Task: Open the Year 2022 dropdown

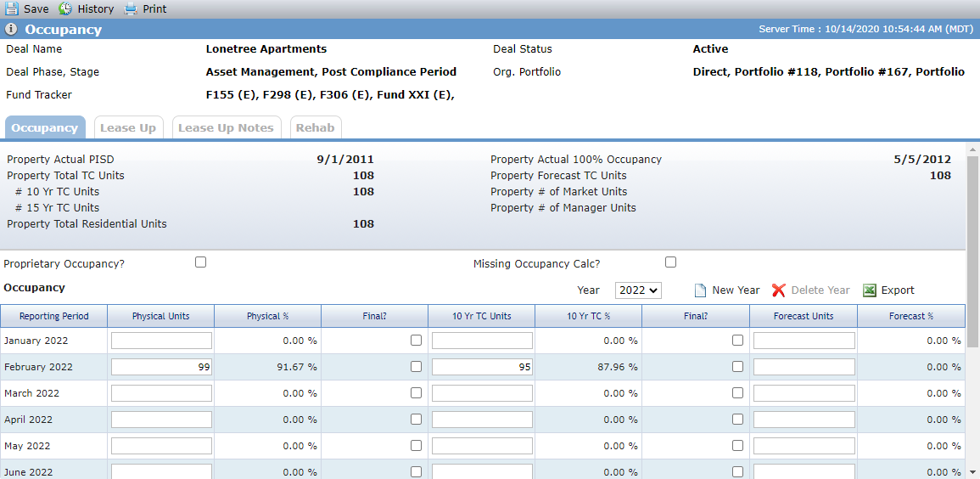Action: (638, 290)
